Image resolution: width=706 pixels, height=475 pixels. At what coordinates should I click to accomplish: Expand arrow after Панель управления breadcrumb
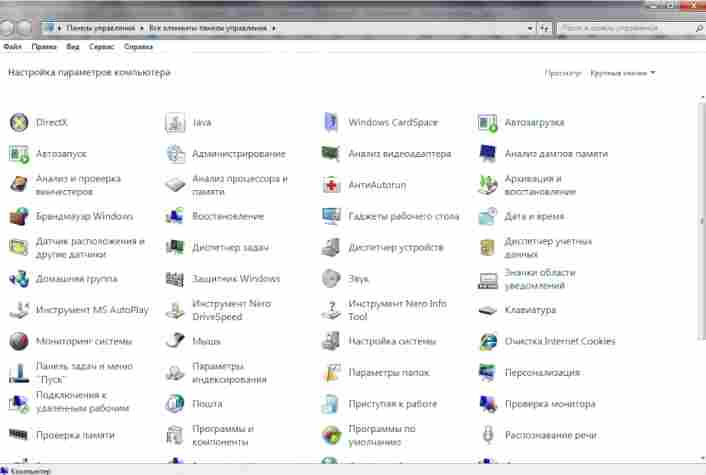[142, 28]
